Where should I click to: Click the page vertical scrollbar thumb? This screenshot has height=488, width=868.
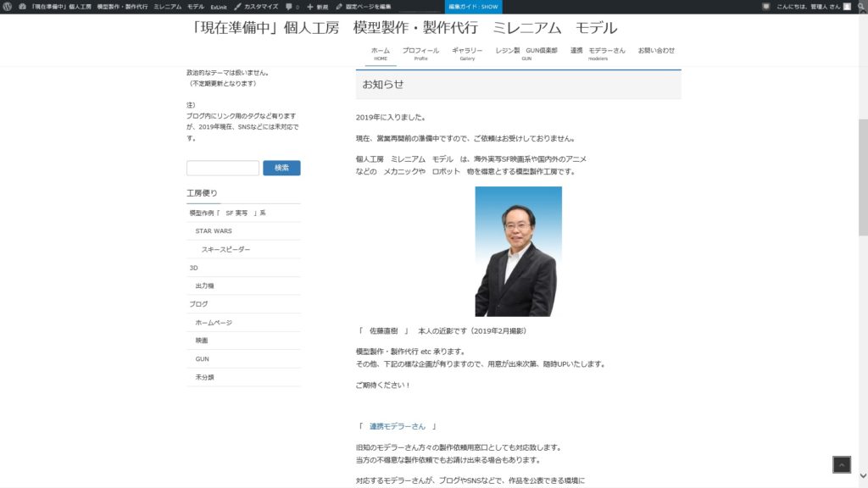(863, 177)
